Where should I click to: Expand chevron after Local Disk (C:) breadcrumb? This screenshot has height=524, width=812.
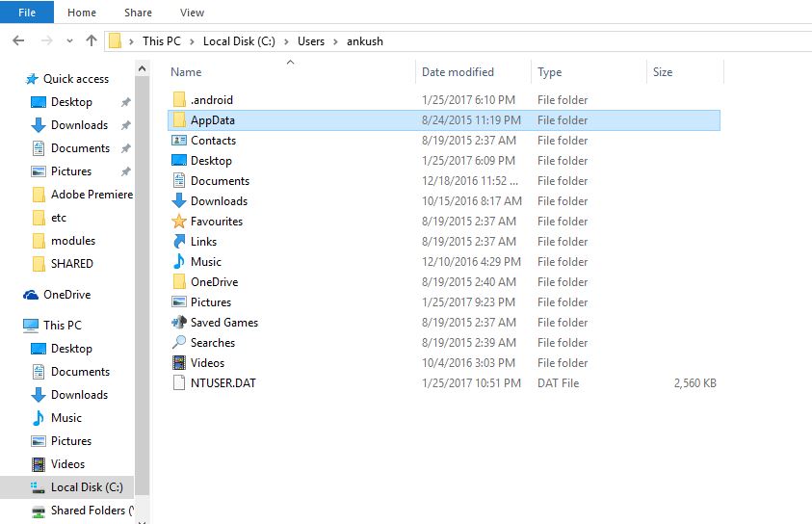(x=286, y=41)
